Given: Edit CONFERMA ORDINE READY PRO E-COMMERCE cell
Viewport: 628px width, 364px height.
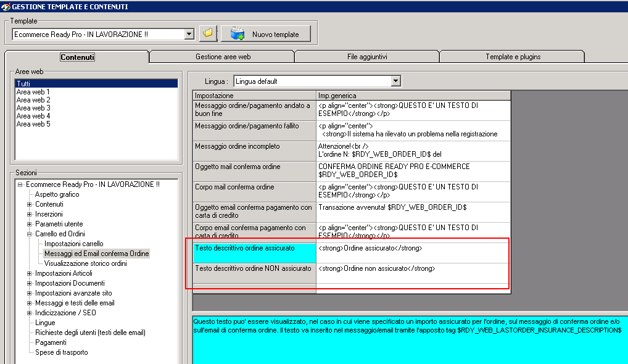Looking at the screenshot, I should (x=413, y=171).
